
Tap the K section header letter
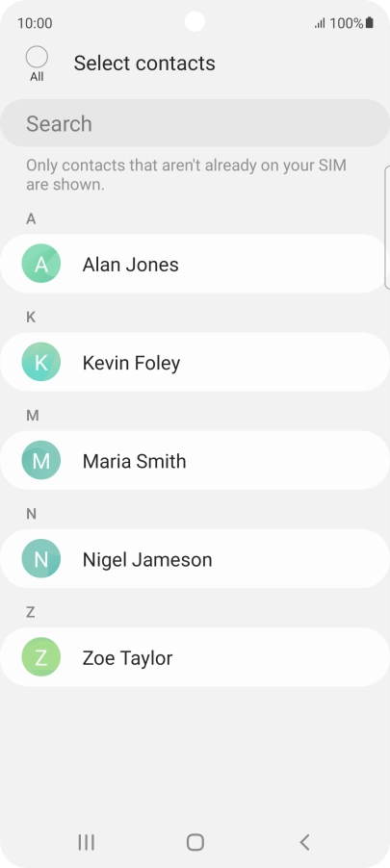pos(31,317)
